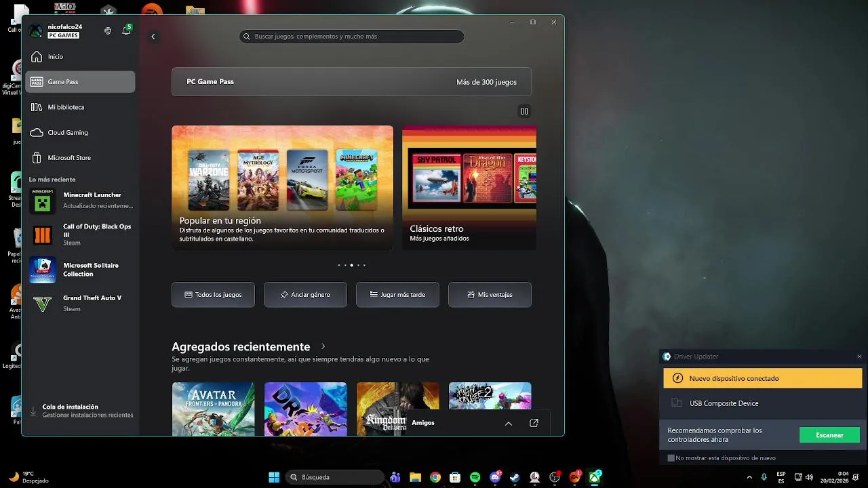Click Todos los juegos button
Viewport: 868px width, 488px height.
pos(213,295)
